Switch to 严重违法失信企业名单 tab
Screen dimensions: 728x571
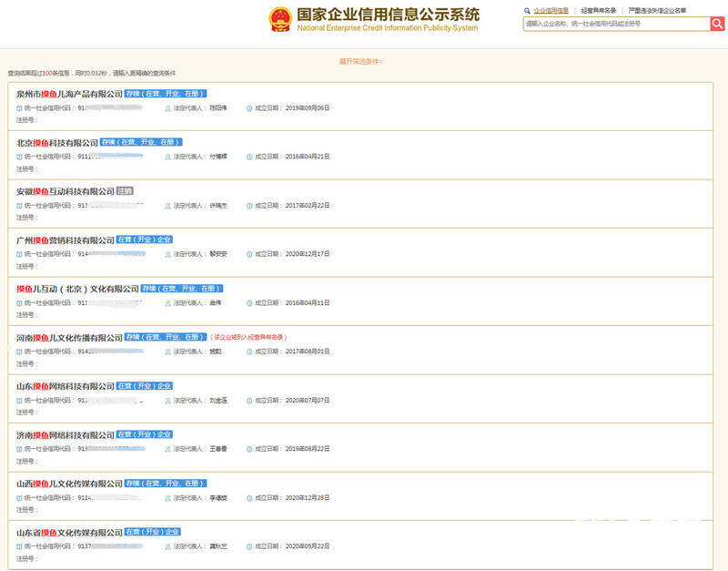[x=657, y=11]
